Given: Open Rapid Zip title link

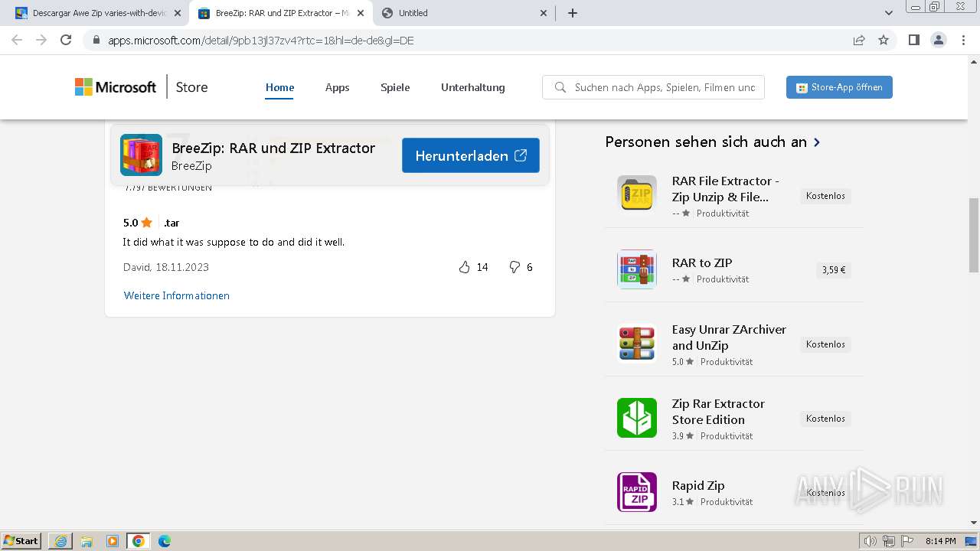Looking at the screenshot, I should 698,485.
